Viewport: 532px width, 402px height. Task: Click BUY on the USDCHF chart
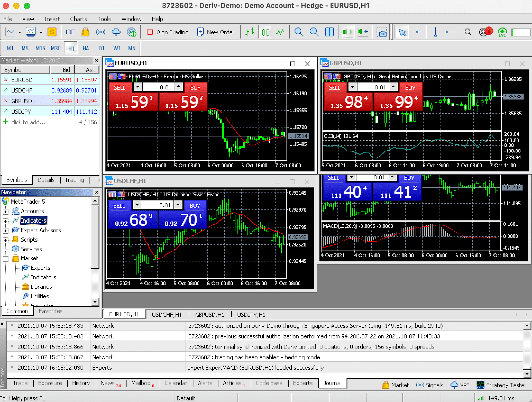coord(195,206)
